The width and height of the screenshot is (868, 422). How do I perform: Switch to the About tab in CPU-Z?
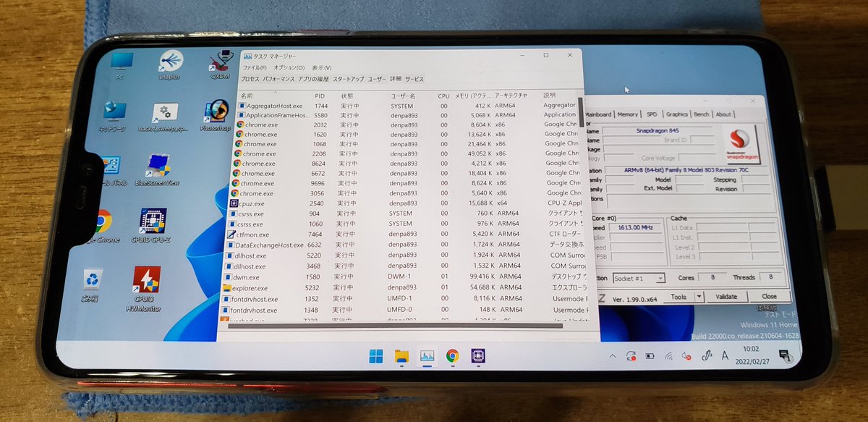point(723,114)
